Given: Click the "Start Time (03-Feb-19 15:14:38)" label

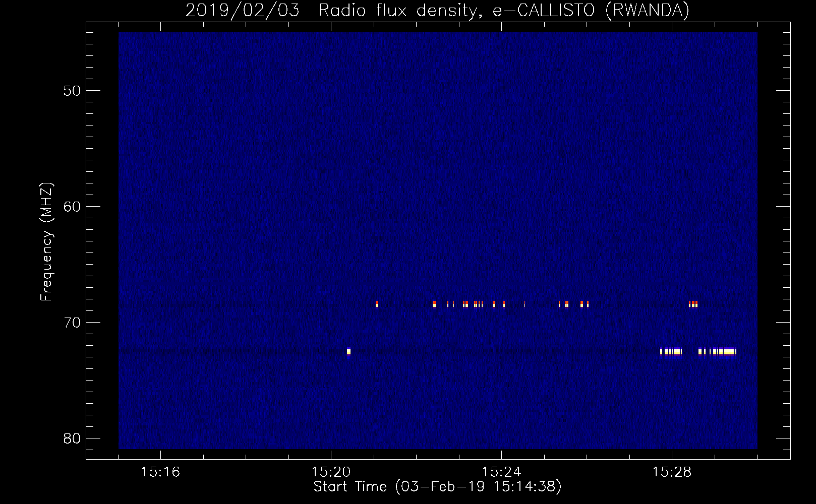Looking at the screenshot, I should 437,487.
